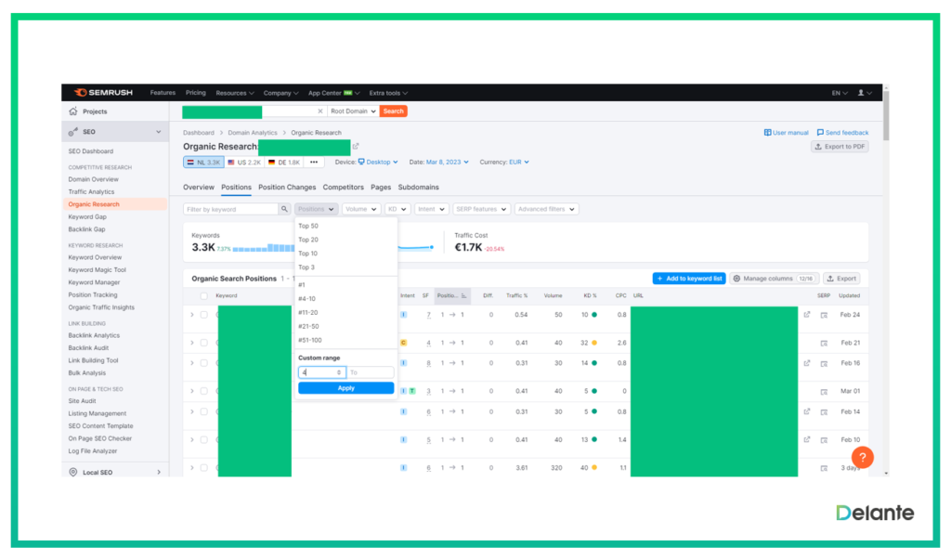Viewport: 951px width, 560px height.
Task: Open the orange help question-mark bubble
Action: 862,458
